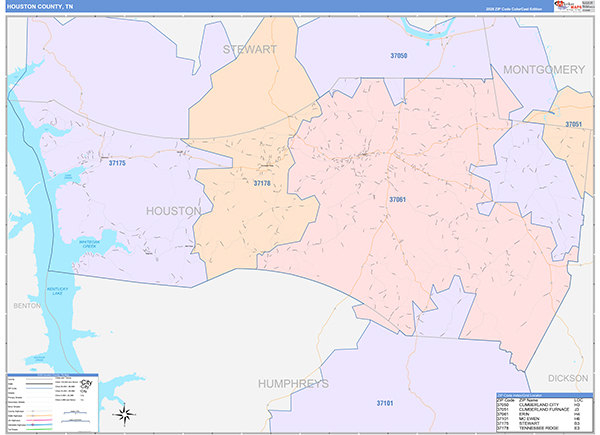Click the 'CUMBERLAND CITY' row in ZIP index
This screenshot has width=600, height=435.
(x=539, y=405)
